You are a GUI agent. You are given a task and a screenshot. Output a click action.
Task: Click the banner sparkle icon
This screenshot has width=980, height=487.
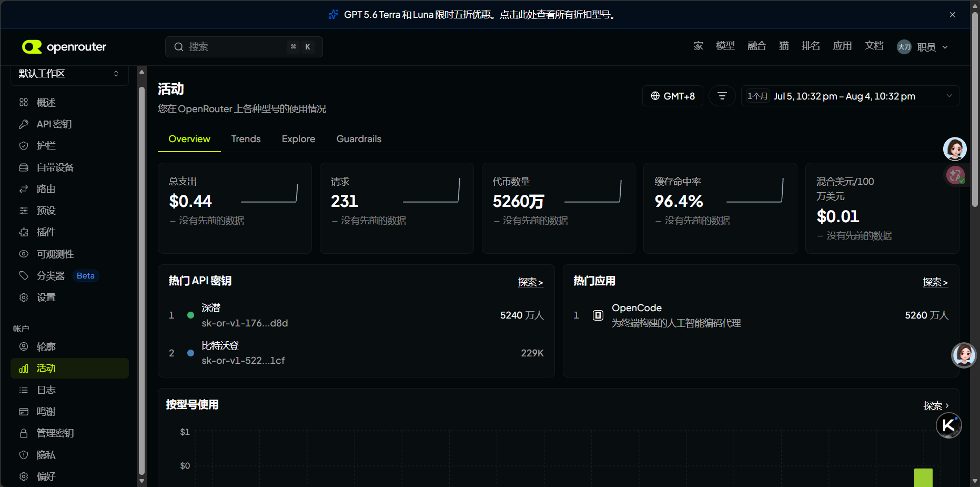click(334, 14)
